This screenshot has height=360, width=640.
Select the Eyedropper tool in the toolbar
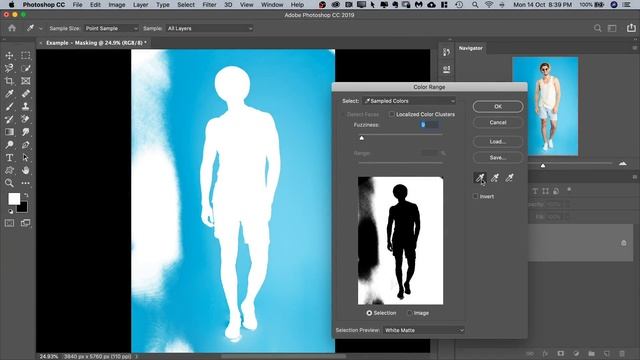tap(9, 93)
